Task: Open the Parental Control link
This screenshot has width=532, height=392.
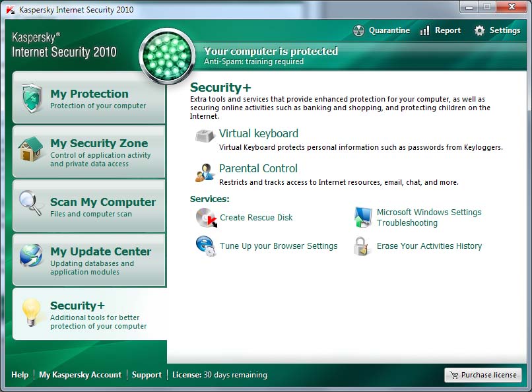Action: point(258,168)
